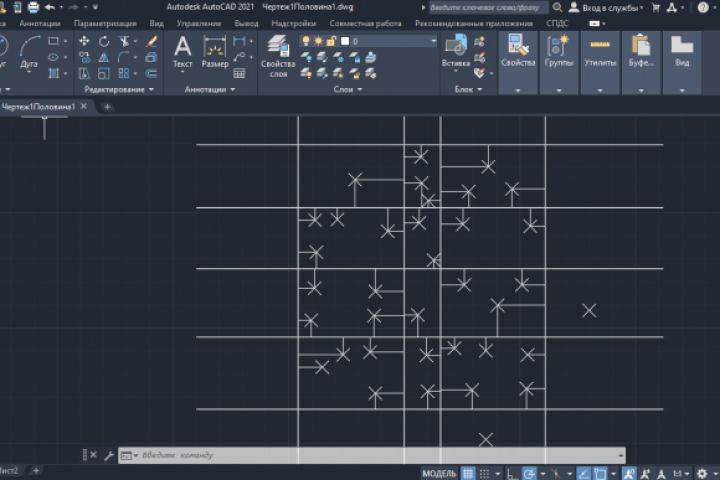Click the keyword search field
This screenshot has height=480, width=720.
488,7
